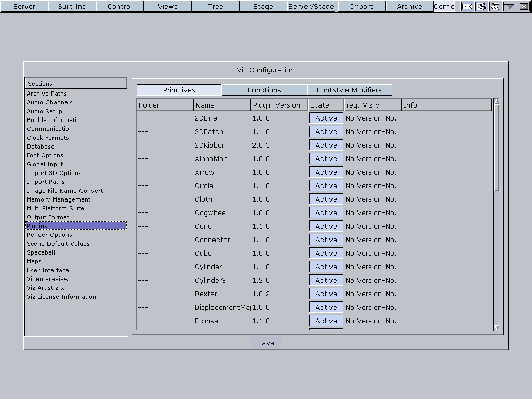
Task: Toggle the Dexter plugin's Active button
Action: pyautogui.click(x=325, y=294)
